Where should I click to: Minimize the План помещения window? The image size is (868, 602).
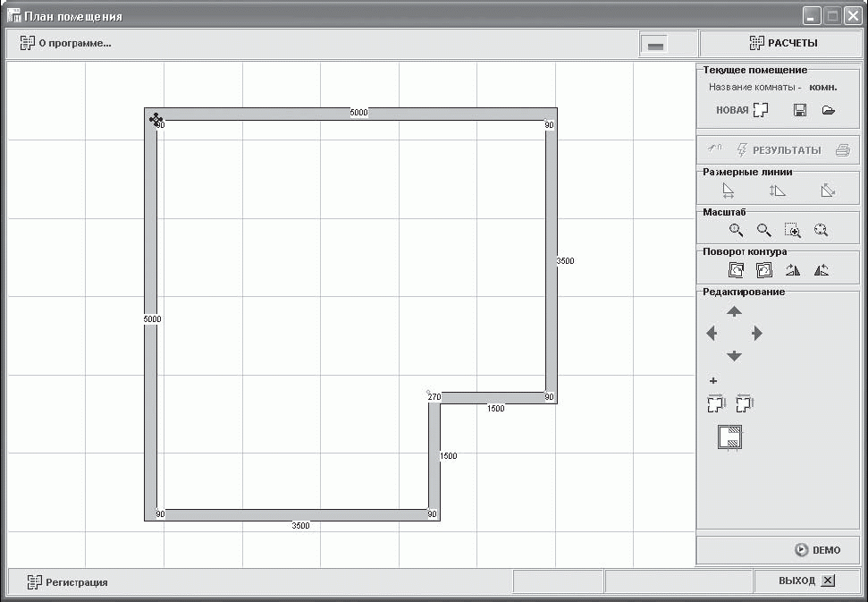click(812, 16)
